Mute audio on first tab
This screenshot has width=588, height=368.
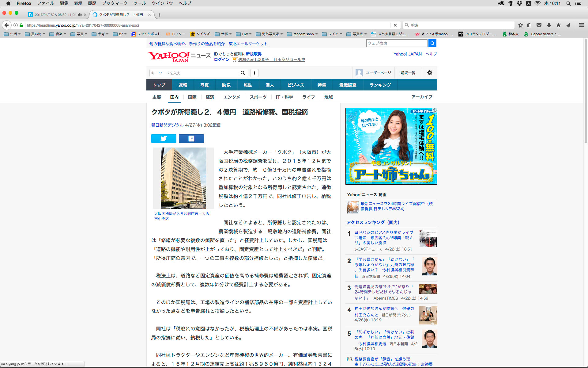point(80,15)
